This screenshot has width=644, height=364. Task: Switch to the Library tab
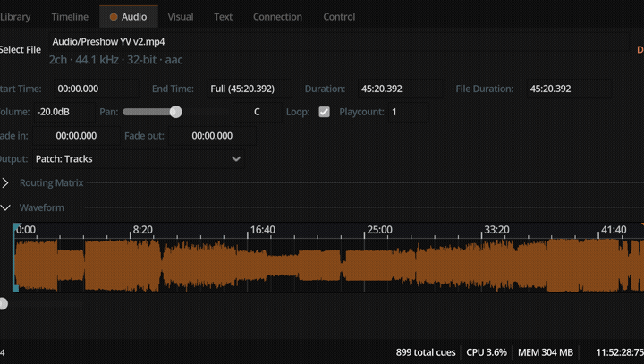pos(15,17)
